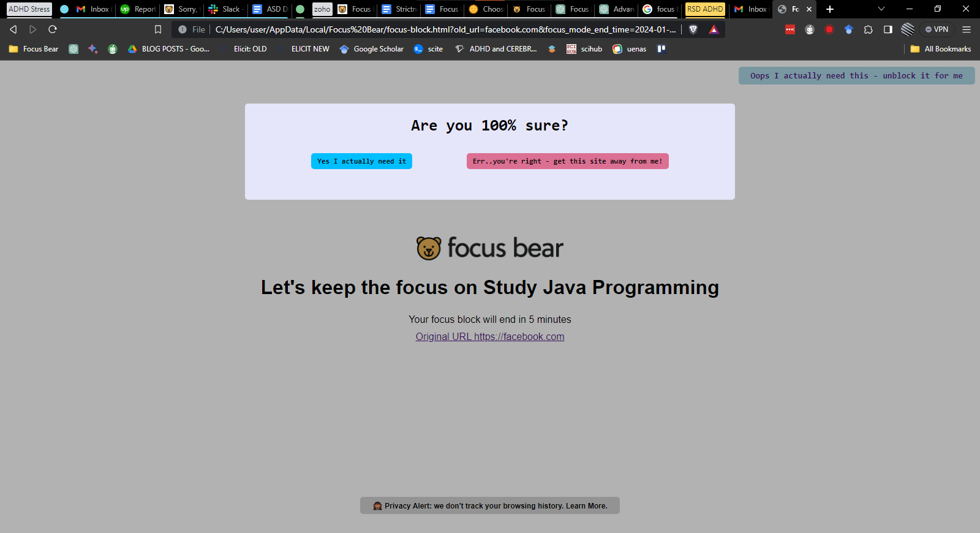The width and height of the screenshot is (980, 533).
Task: Open the Trello bookmark icon
Action: click(x=661, y=49)
